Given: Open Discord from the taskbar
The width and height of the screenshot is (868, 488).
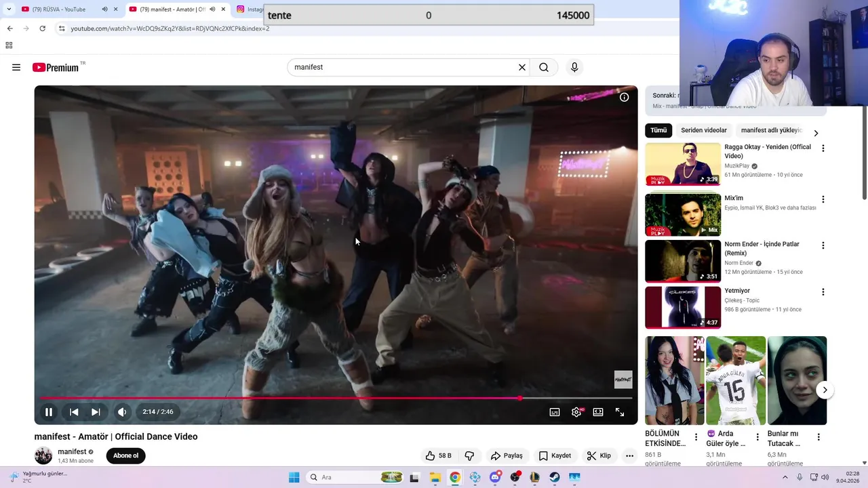Looking at the screenshot, I should point(495,477).
